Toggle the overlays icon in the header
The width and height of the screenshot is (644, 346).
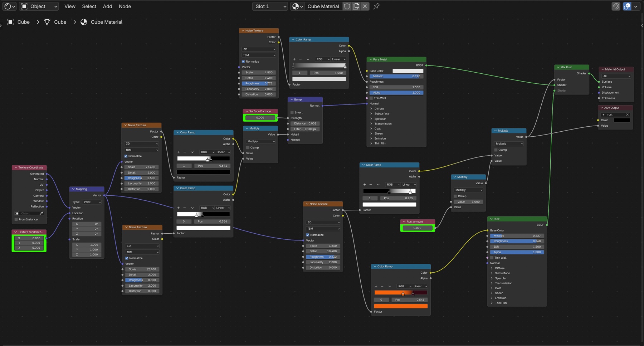(x=627, y=6)
